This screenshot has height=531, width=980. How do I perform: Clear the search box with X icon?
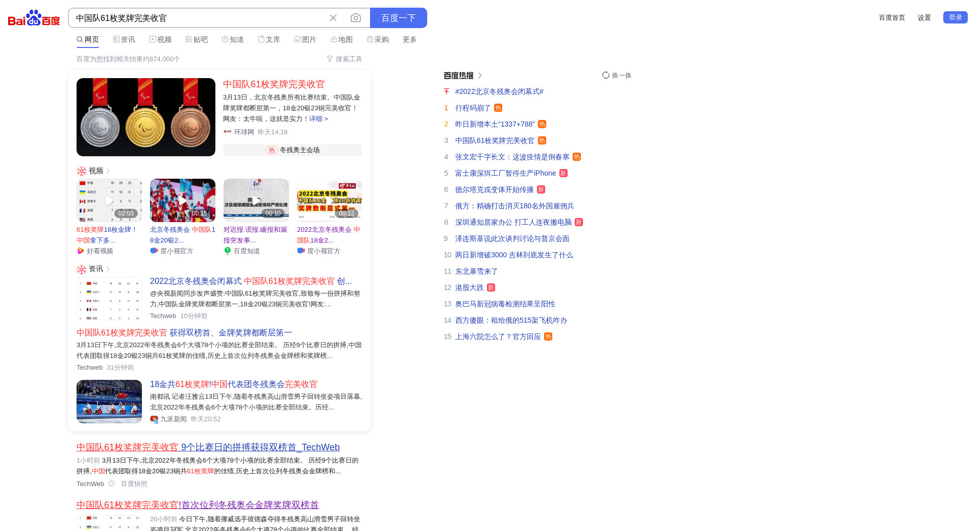[333, 18]
